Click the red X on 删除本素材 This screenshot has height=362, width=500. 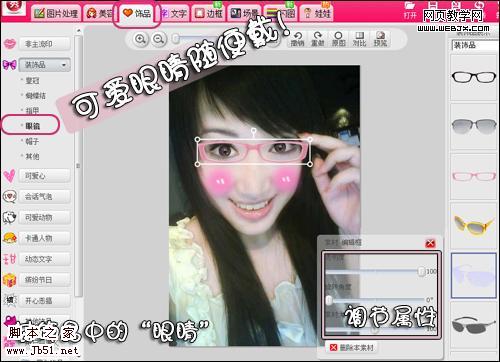pos(333,347)
